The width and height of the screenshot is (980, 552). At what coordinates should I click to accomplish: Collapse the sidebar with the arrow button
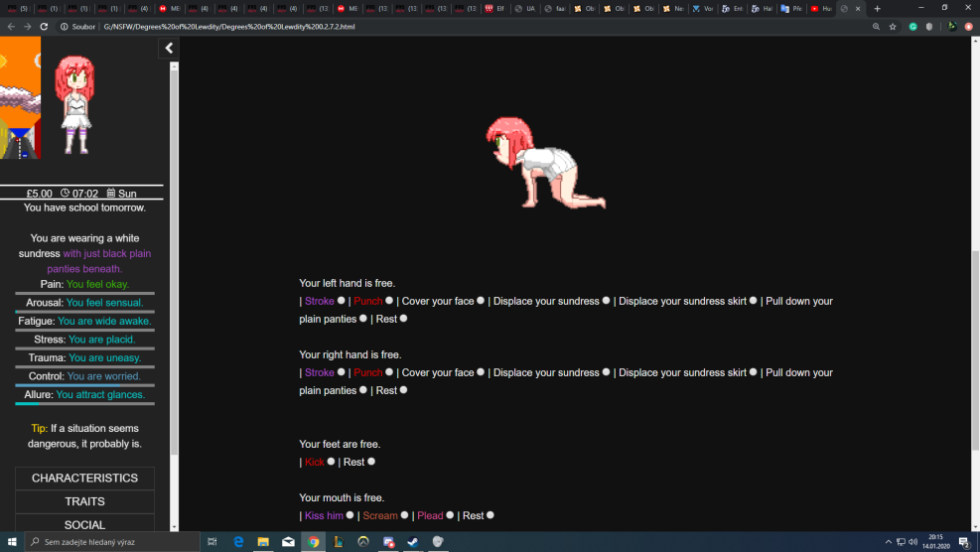coord(169,48)
